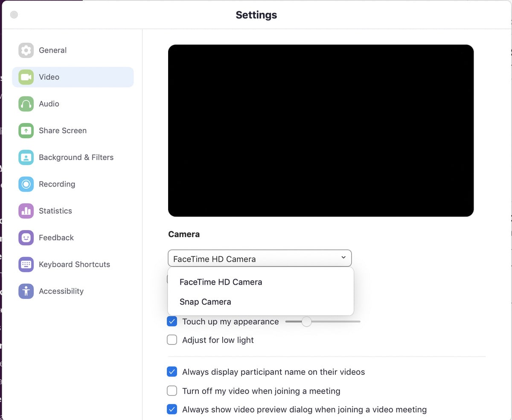Check Turn off my video when joining
This screenshot has width=512, height=420.
[x=172, y=391]
